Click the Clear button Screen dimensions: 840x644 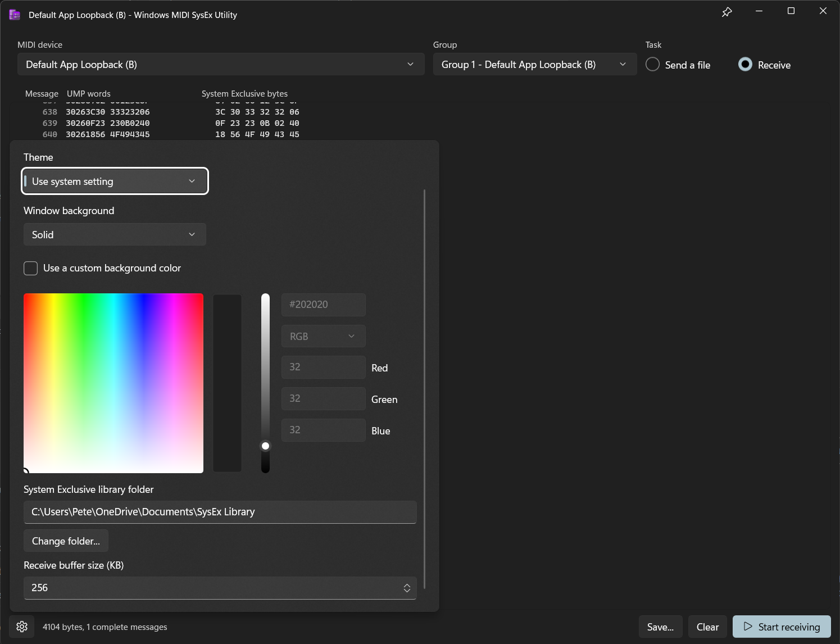click(x=707, y=627)
